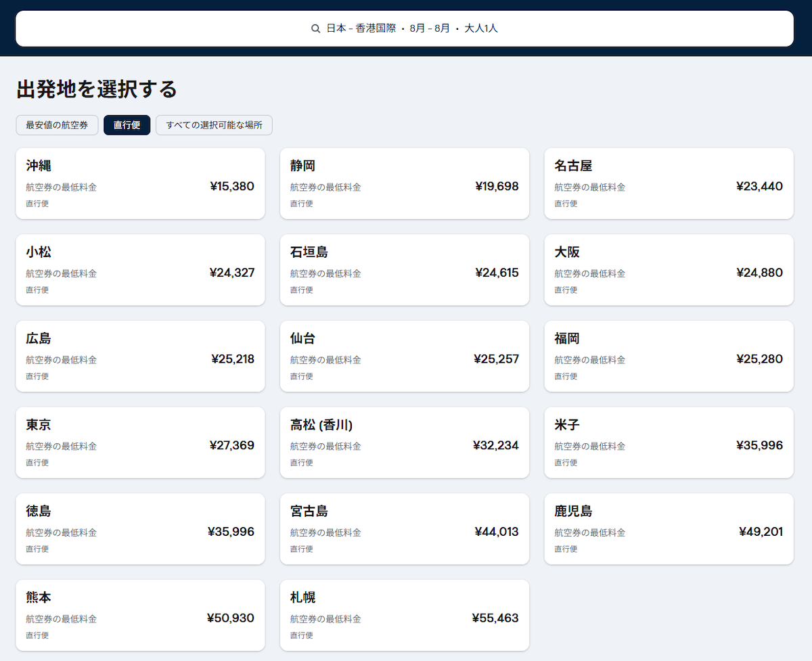Click the ¥25,218 price
The image size is (812, 661).
(233, 359)
